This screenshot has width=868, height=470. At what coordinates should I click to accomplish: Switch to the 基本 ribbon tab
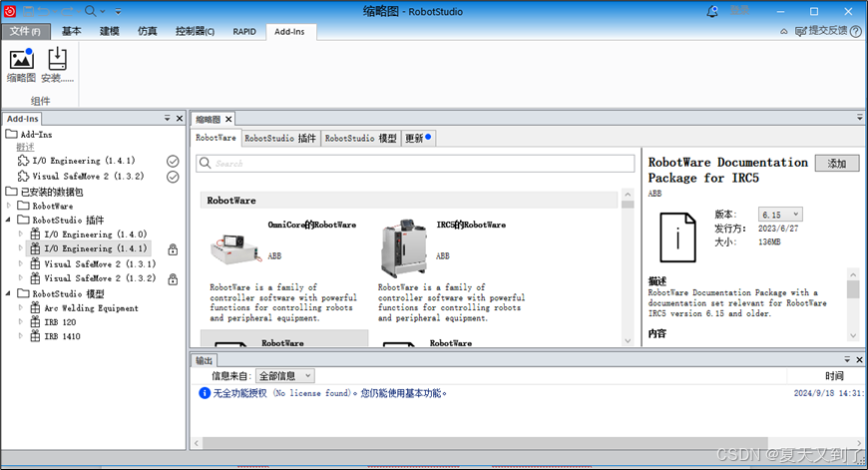(x=71, y=32)
